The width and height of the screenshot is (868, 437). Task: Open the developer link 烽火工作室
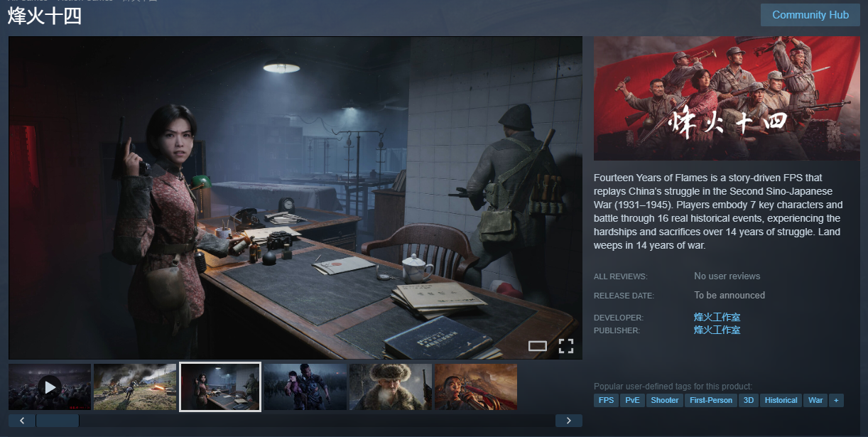coord(717,317)
